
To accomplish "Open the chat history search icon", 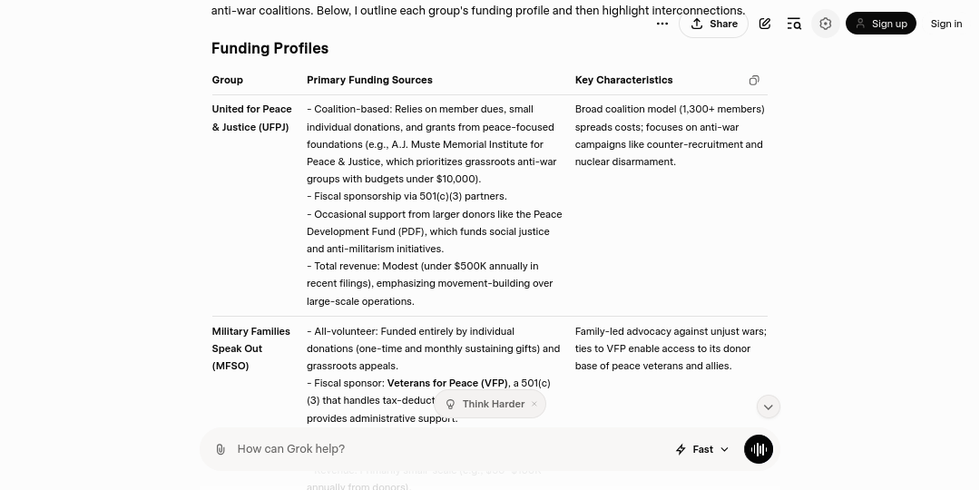I will pyautogui.click(x=794, y=24).
